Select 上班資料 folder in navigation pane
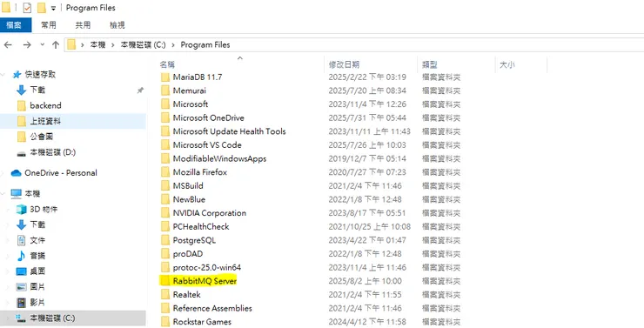 pos(45,121)
